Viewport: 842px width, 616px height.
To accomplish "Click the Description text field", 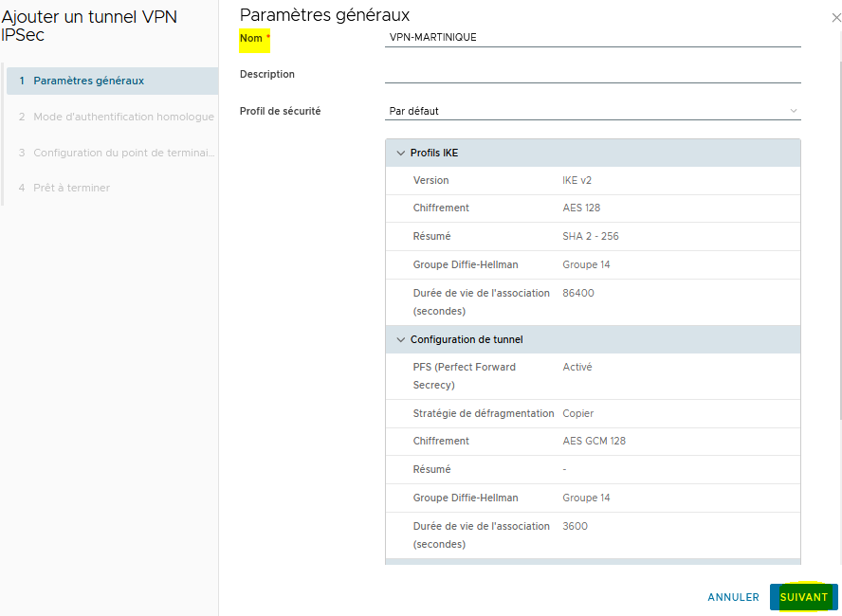I will [x=593, y=74].
